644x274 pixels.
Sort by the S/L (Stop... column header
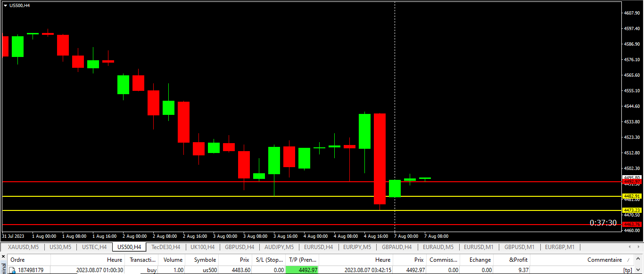click(x=268, y=260)
